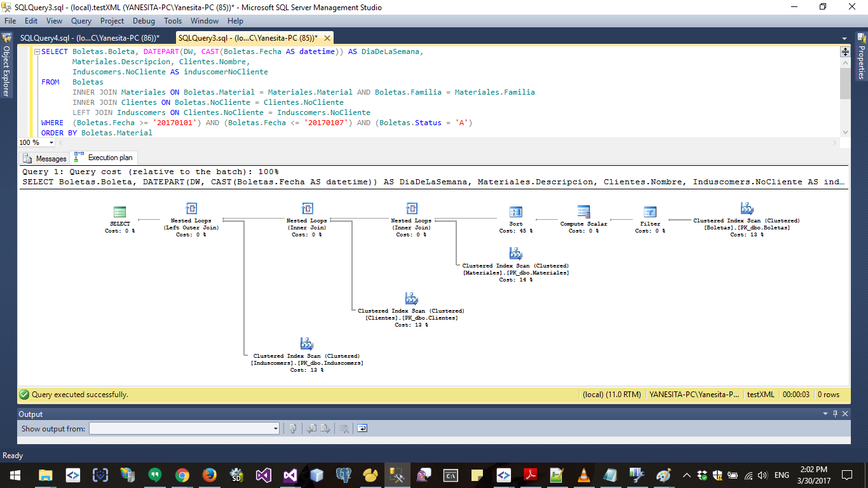Launch Firefox from the taskbar
Screen dimensions: 868x488
click(x=209, y=475)
